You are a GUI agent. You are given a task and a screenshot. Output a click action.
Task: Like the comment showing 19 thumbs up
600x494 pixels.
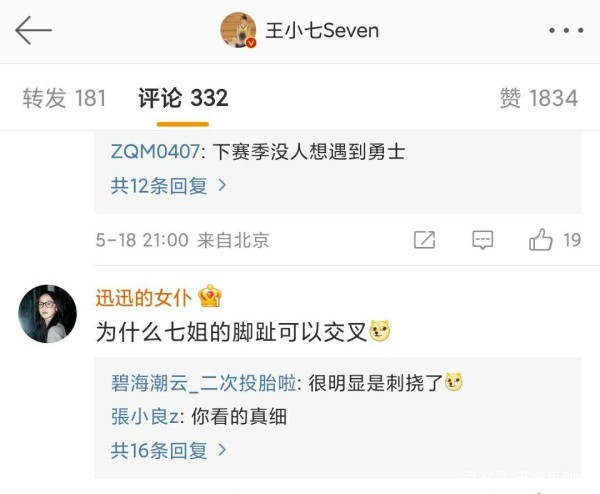point(540,240)
